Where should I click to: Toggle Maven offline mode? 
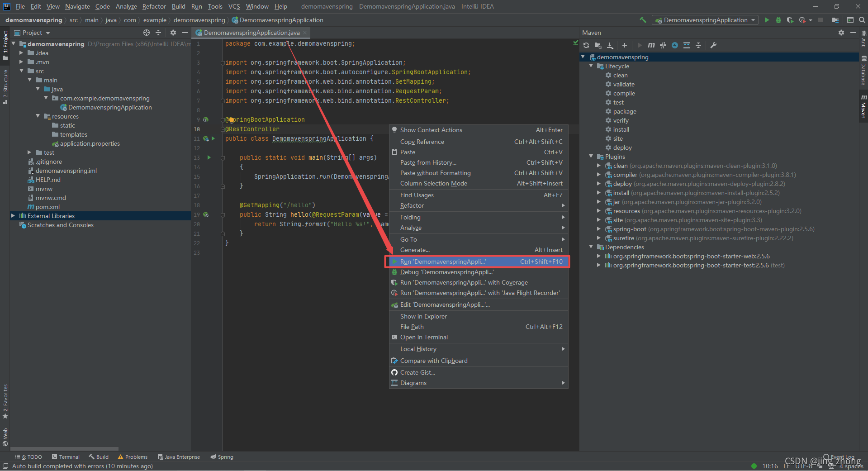click(663, 45)
